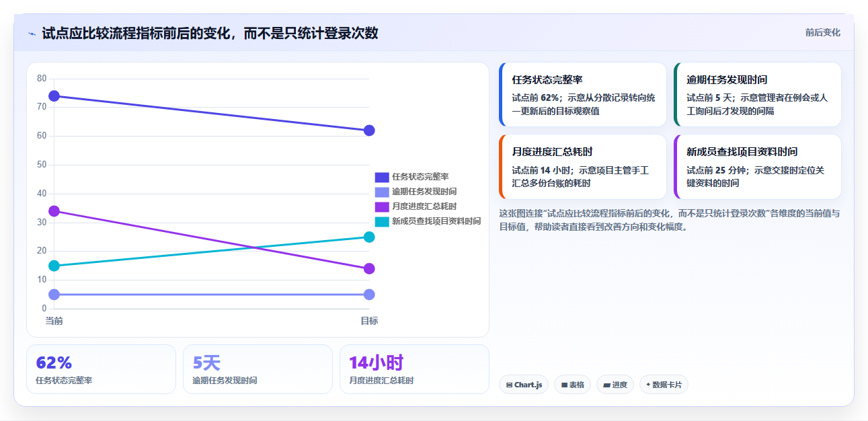Click 月度进度汇总耗时 label under 14小时

point(381,381)
